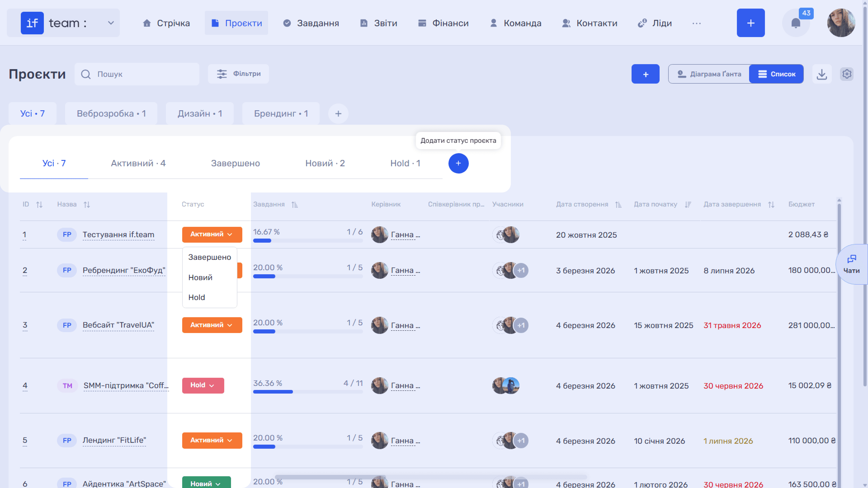Open Завдання section

tap(311, 23)
